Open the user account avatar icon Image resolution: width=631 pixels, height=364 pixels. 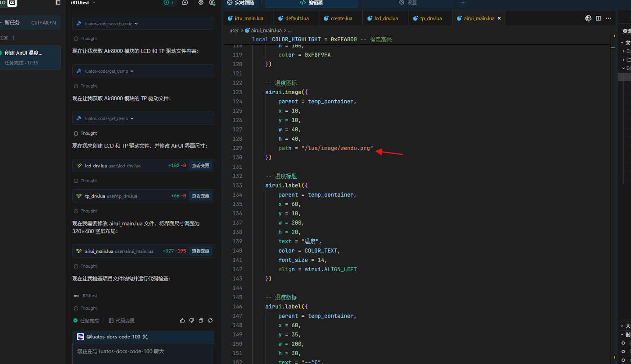pyautogui.click(x=212, y=3)
